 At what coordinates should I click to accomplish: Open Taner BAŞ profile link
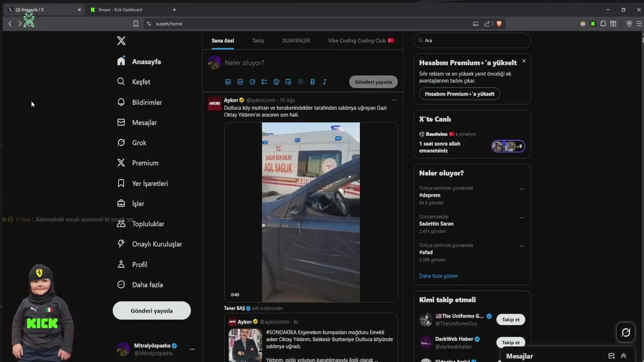point(234,308)
